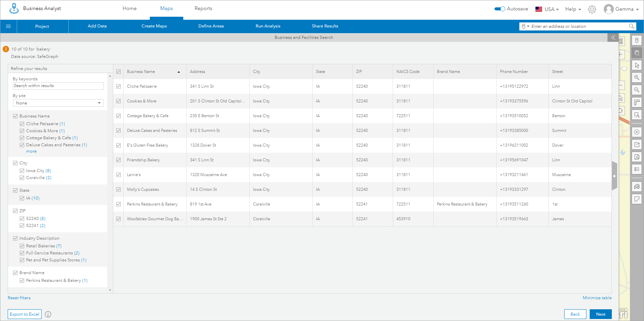Open the Share Results menu
This screenshot has width=644, height=321.
coord(325,26)
